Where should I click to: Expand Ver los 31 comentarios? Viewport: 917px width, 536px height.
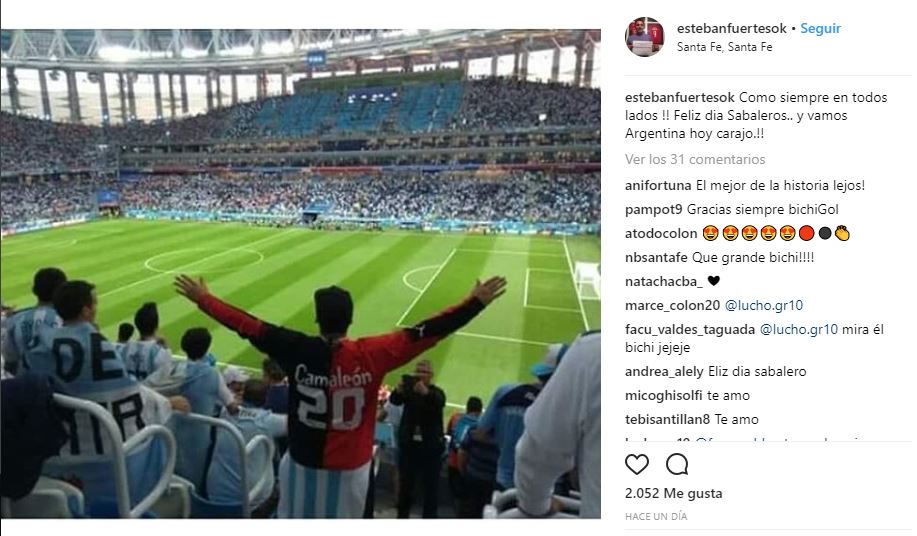pos(695,159)
